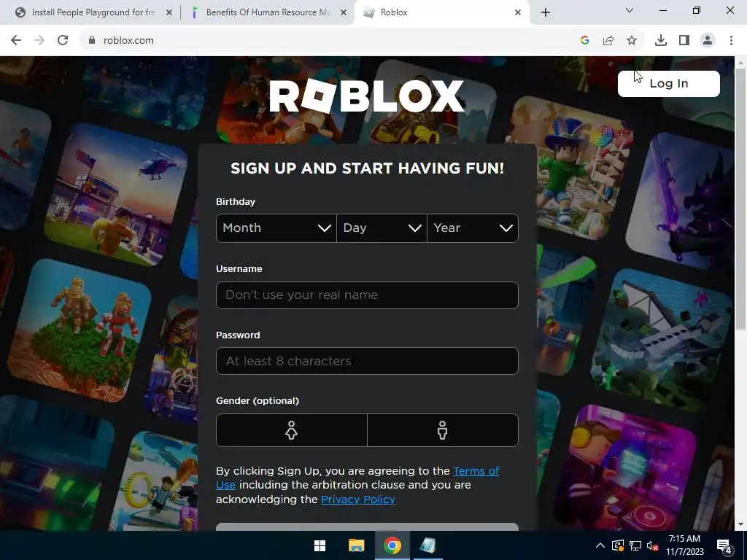Click the muted volume tray icon
Screen dimensions: 747x560
point(653,545)
